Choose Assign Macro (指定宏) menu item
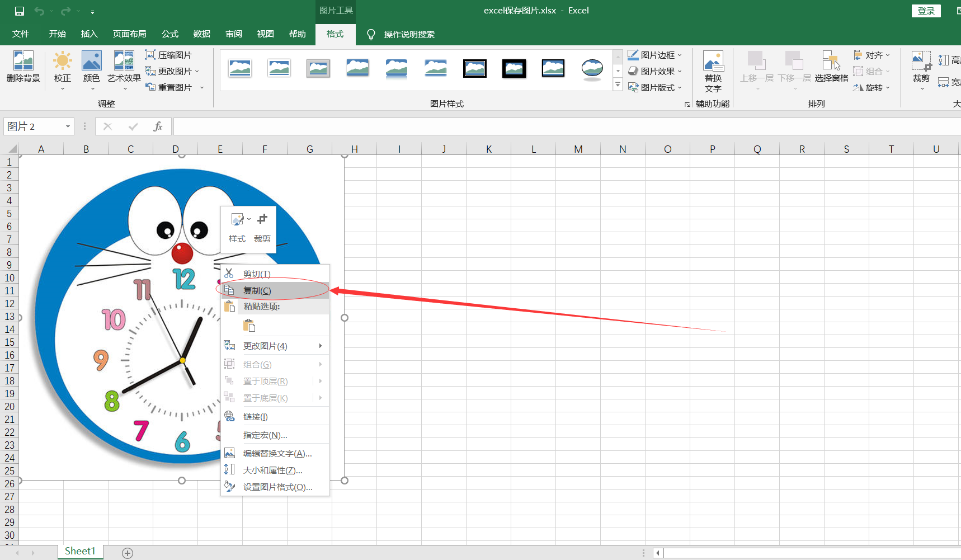 pos(275,435)
